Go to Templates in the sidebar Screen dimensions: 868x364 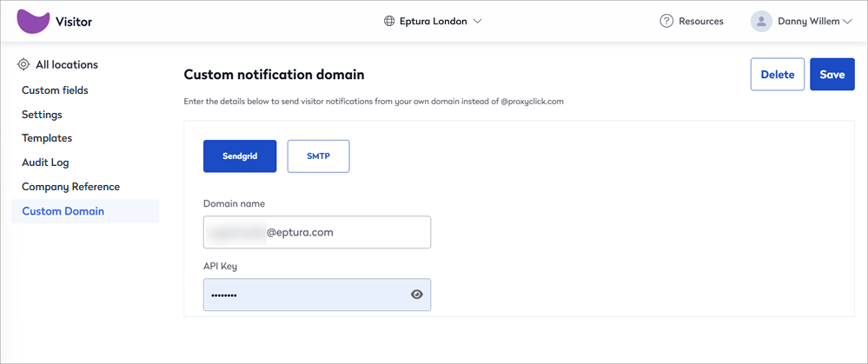tap(47, 138)
